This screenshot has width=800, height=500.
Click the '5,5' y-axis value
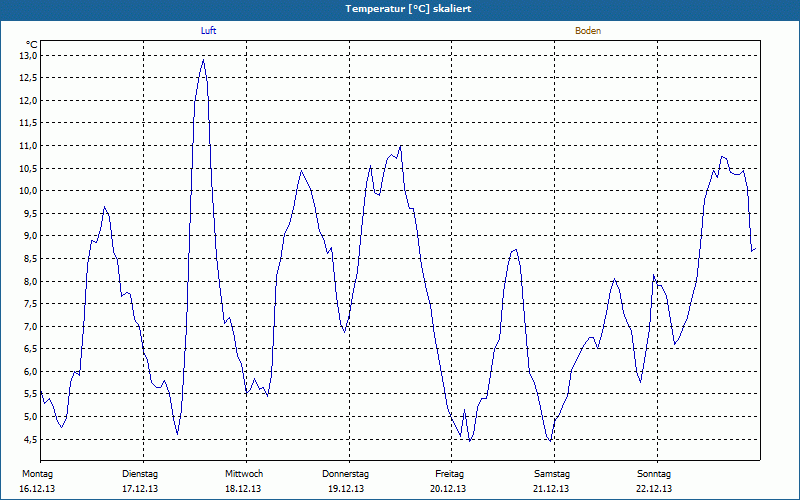coord(31,394)
